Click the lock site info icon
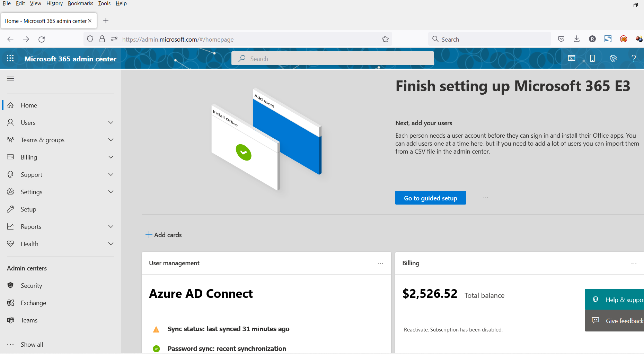 click(102, 39)
